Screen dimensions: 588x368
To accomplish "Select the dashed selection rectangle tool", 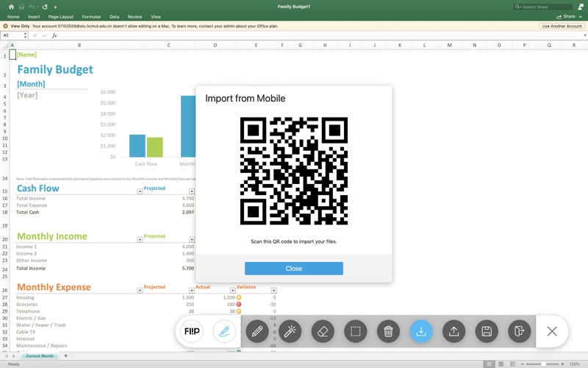I will click(x=356, y=331).
